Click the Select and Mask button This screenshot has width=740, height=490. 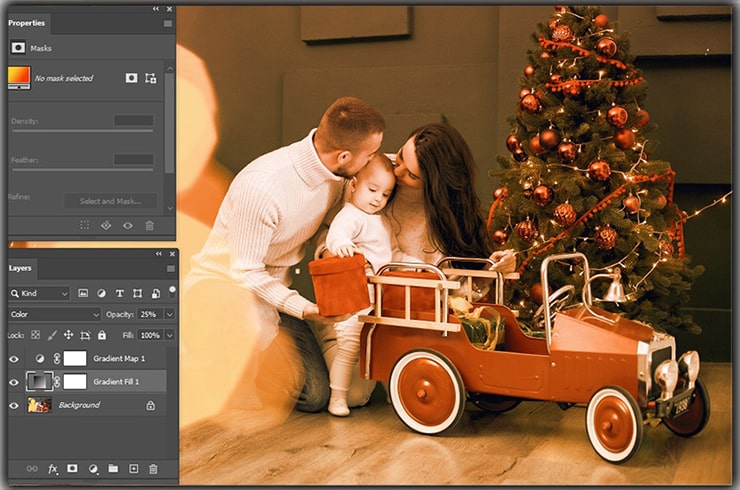click(x=110, y=201)
